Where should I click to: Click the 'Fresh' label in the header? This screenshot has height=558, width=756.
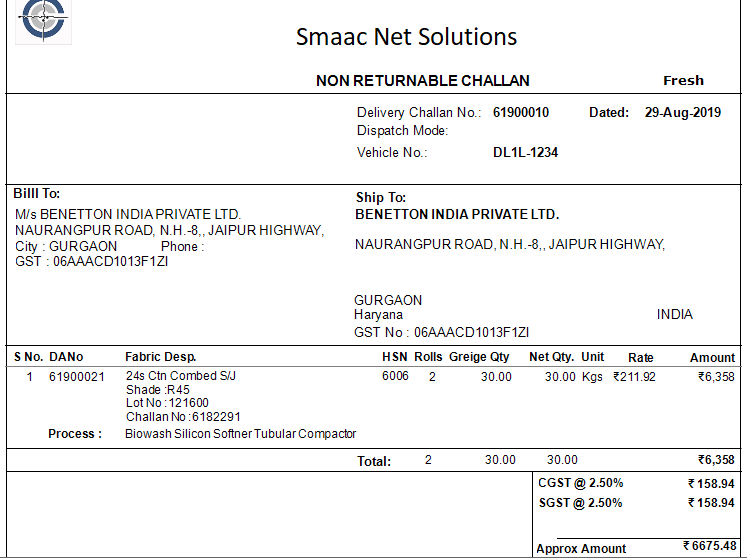pyautogui.click(x=683, y=80)
